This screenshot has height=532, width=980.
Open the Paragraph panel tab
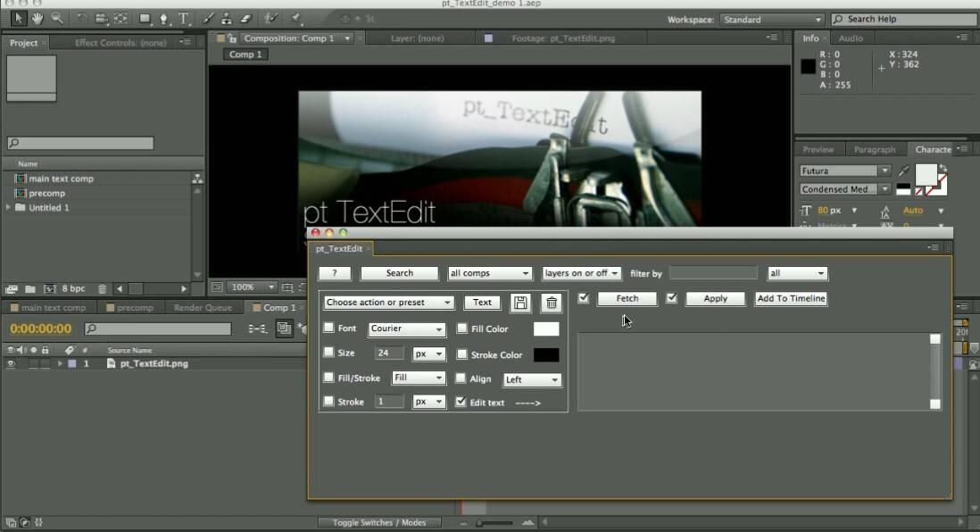tap(874, 150)
